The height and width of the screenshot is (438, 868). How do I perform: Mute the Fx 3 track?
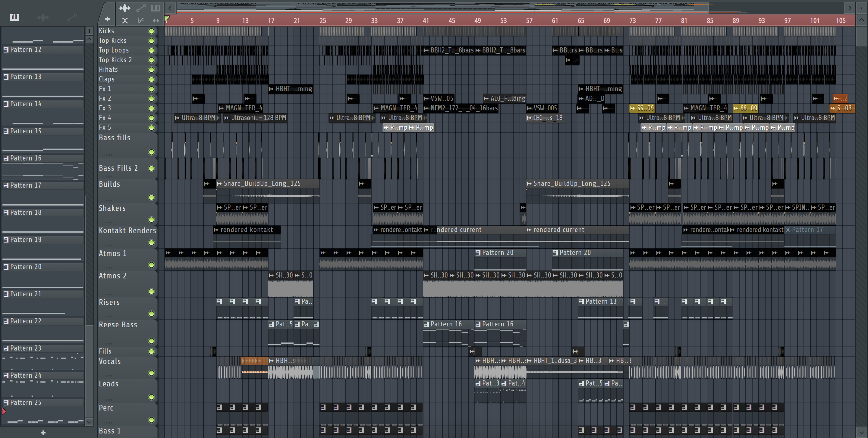(152, 109)
